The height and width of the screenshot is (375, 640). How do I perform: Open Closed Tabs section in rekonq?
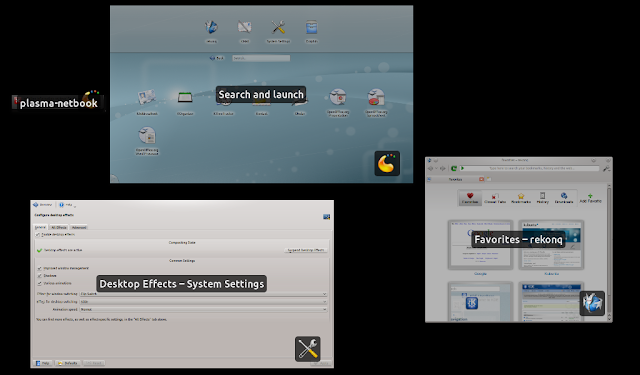(495, 198)
